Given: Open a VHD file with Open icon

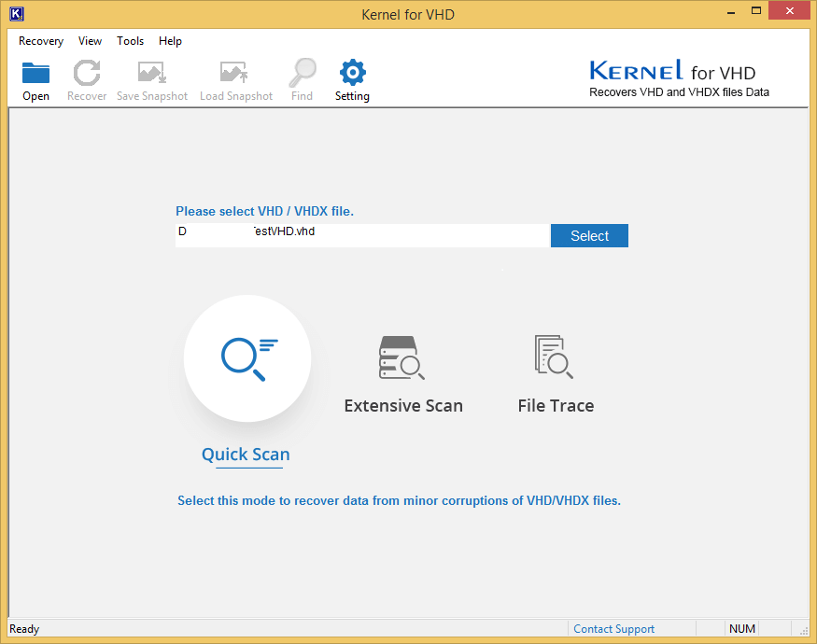Looking at the screenshot, I should pyautogui.click(x=35, y=73).
